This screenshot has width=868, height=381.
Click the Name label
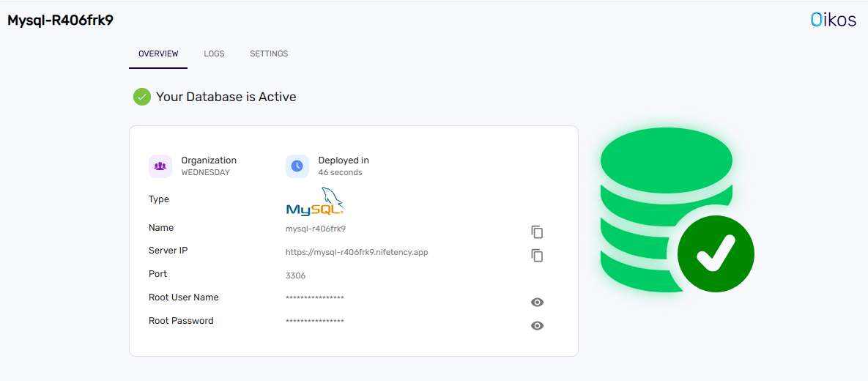point(161,228)
